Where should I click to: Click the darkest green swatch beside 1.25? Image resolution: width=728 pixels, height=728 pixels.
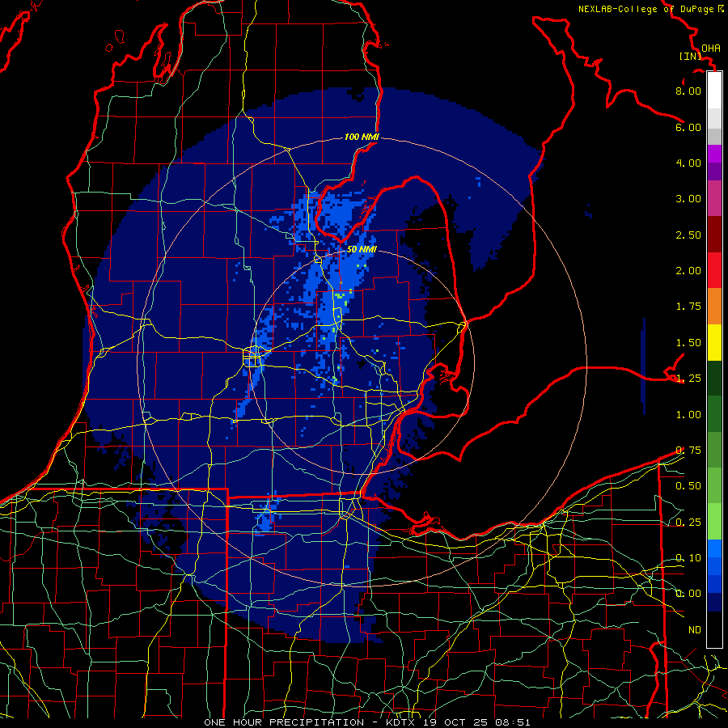pos(714,378)
